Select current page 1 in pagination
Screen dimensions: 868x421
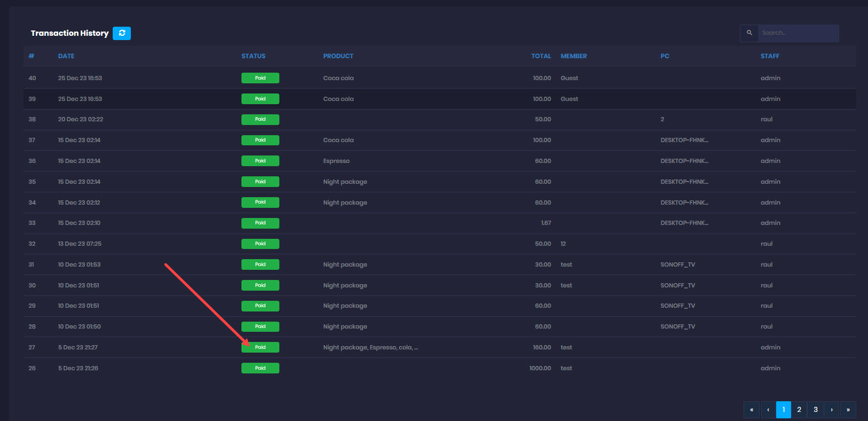783,410
